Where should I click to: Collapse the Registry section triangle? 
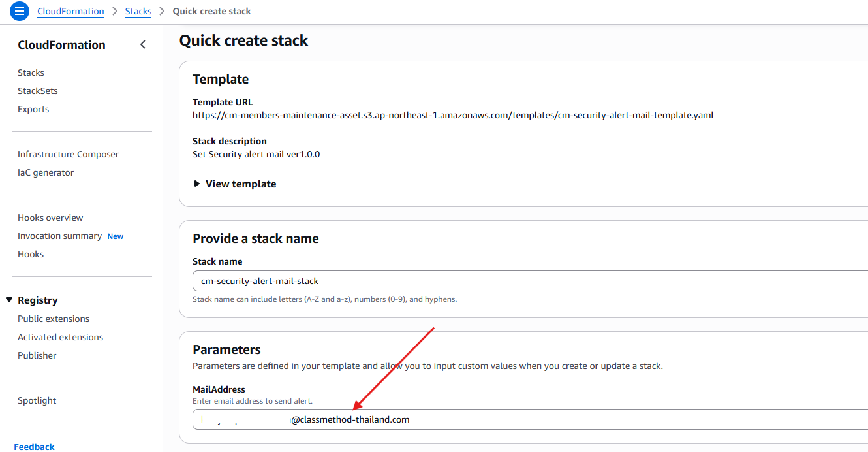point(9,300)
